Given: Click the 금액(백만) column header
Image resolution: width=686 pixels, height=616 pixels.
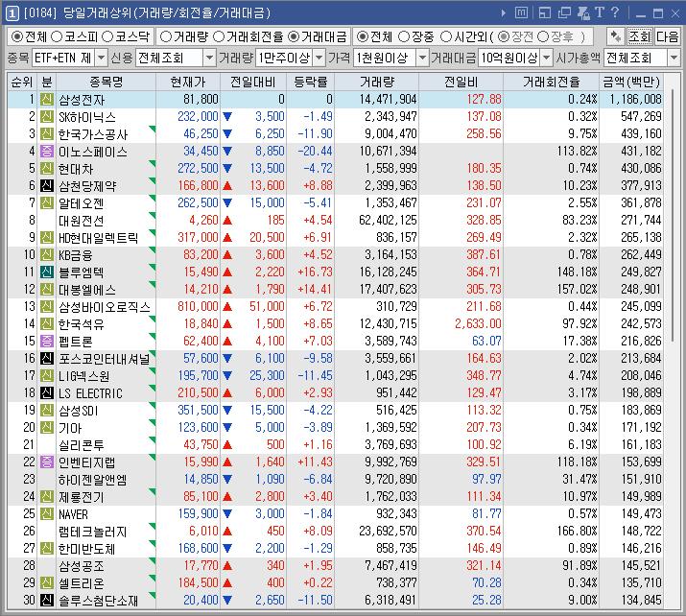Looking at the screenshot, I should click(x=631, y=82).
